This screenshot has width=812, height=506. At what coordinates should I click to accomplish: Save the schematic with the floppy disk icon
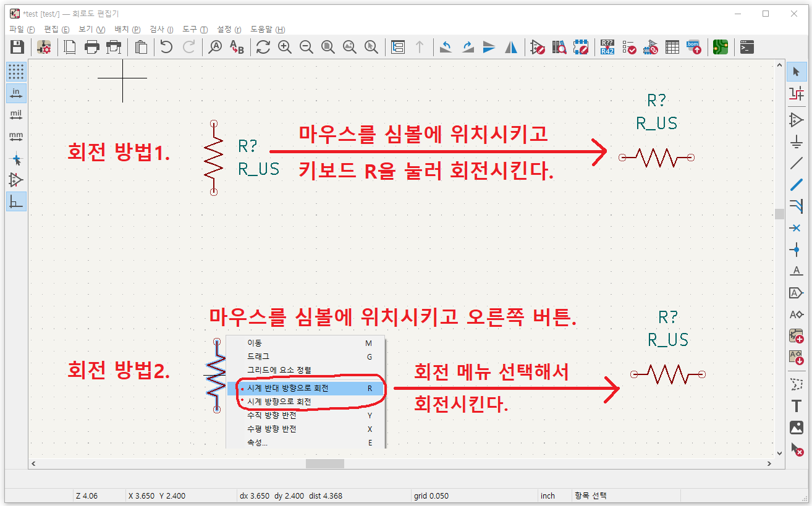(17, 47)
